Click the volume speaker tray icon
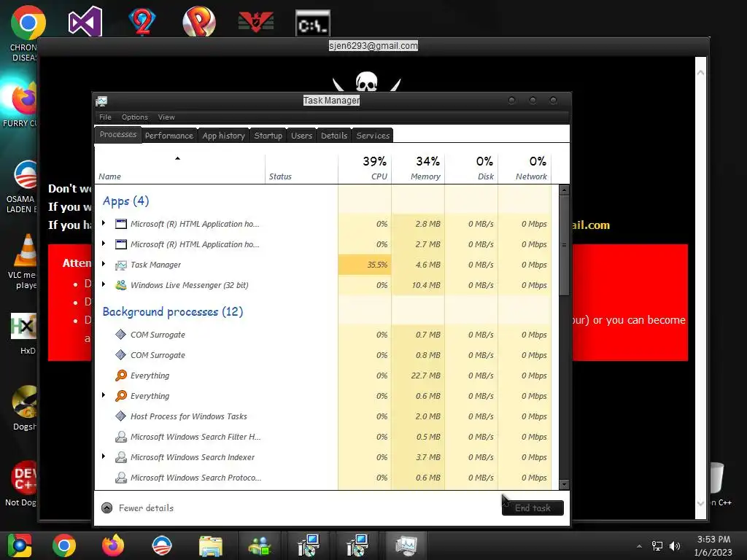Viewport: 747px width, 560px height. click(x=675, y=545)
